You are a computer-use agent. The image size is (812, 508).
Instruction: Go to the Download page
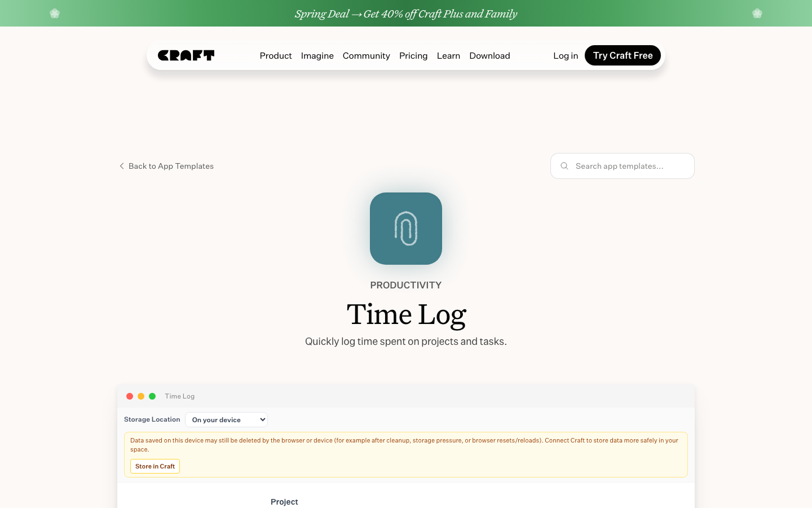489,55
